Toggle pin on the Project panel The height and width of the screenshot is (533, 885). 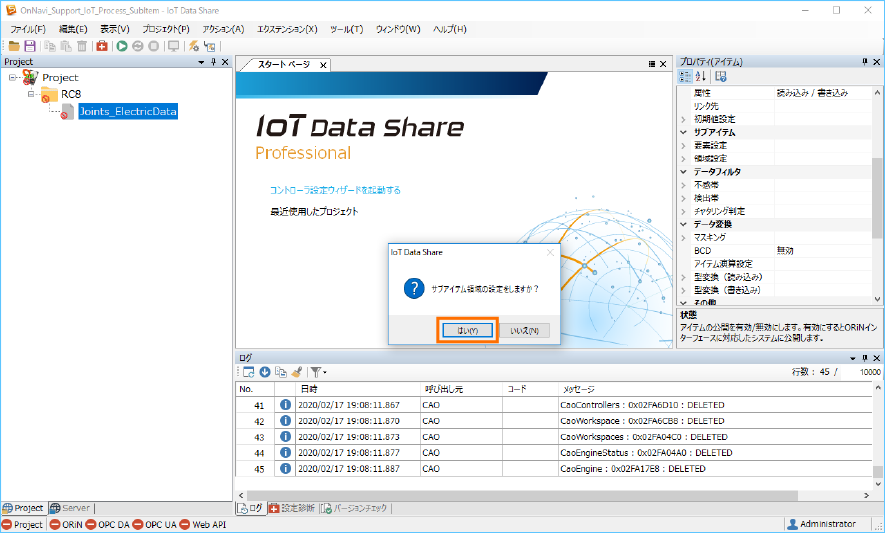coord(212,62)
